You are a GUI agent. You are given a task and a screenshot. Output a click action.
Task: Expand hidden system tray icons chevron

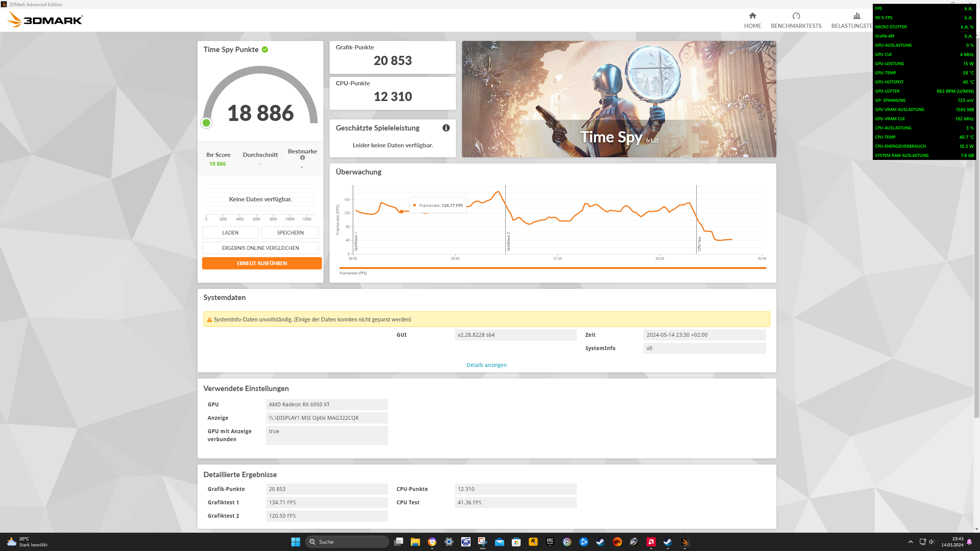click(x=910, y=542)
